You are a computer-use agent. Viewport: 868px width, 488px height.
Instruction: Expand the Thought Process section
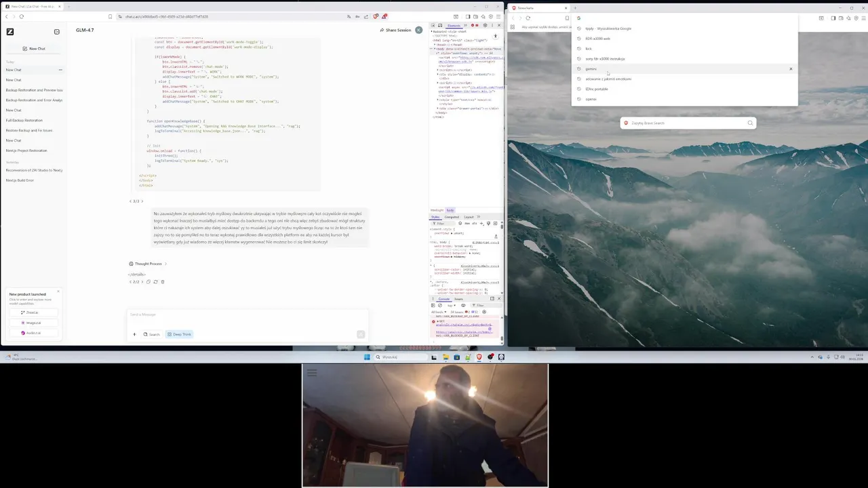[148, 264]
